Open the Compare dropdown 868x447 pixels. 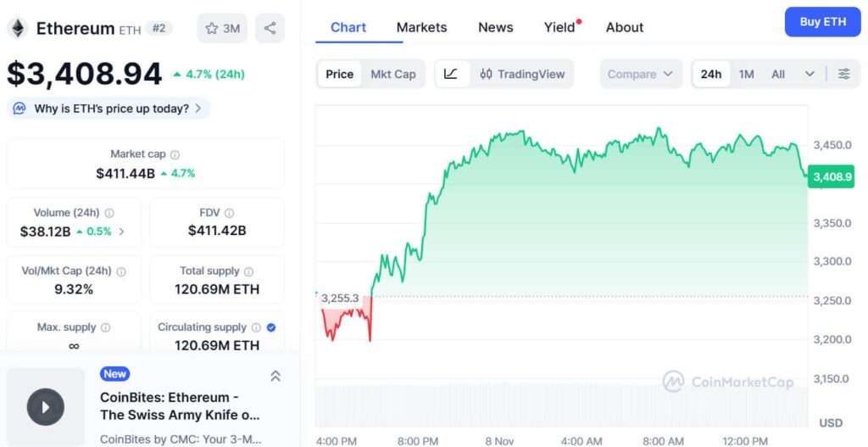point(641,74)
